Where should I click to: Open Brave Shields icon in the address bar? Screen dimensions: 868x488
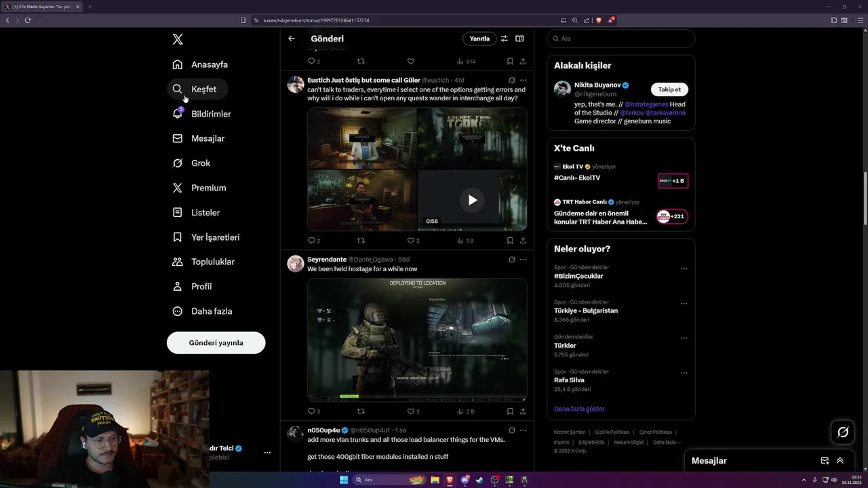click(x=598, y=20)
